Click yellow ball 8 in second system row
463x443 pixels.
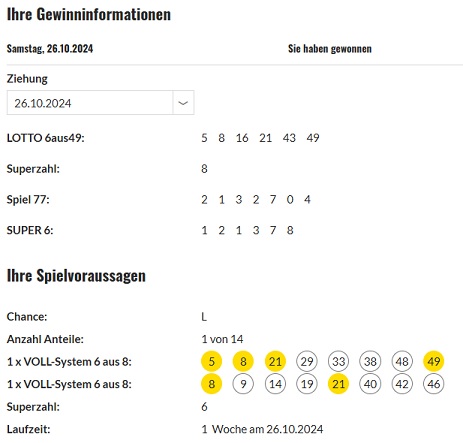tap(211, 384)
